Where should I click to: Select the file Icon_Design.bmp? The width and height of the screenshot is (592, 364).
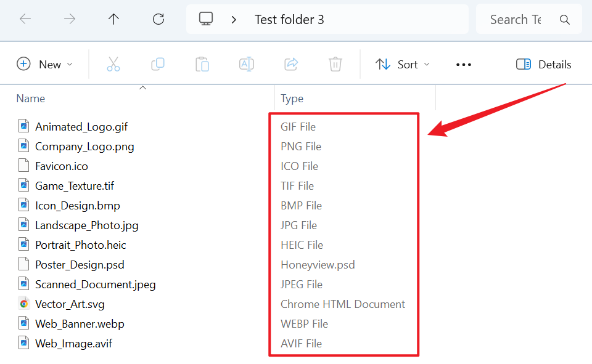click(78, 206)
